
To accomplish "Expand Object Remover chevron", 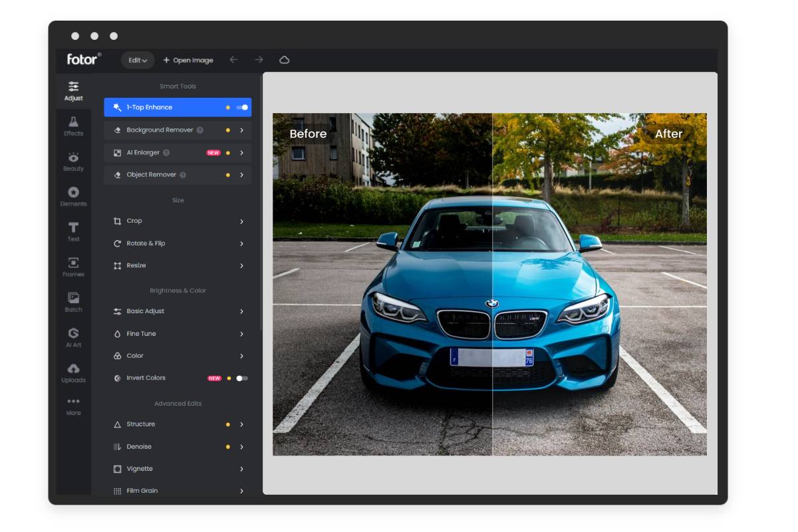I will pyautogui.click(x=241, y=175).
